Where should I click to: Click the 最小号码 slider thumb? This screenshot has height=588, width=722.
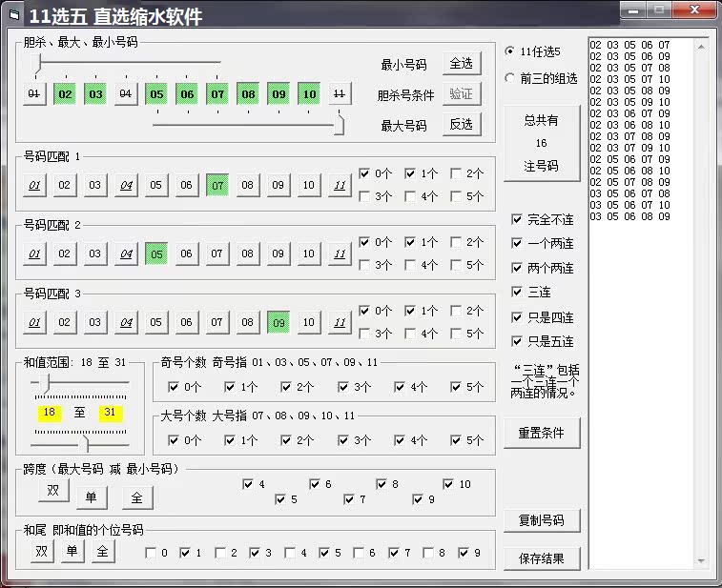[x=38, y=64]
